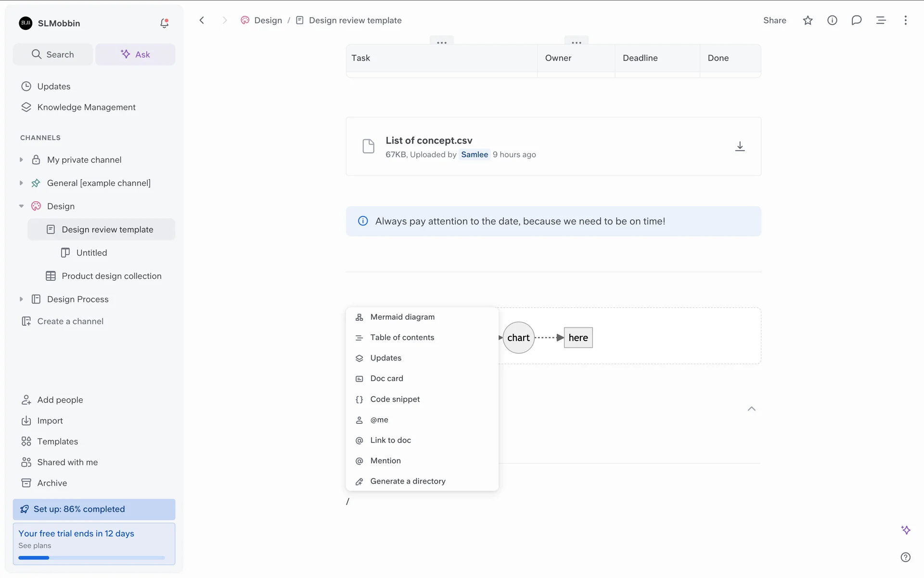Image resolution: width=924 pixels, height=578 pixels.
Task: Open the notifications bell
Action: point(164,23)
